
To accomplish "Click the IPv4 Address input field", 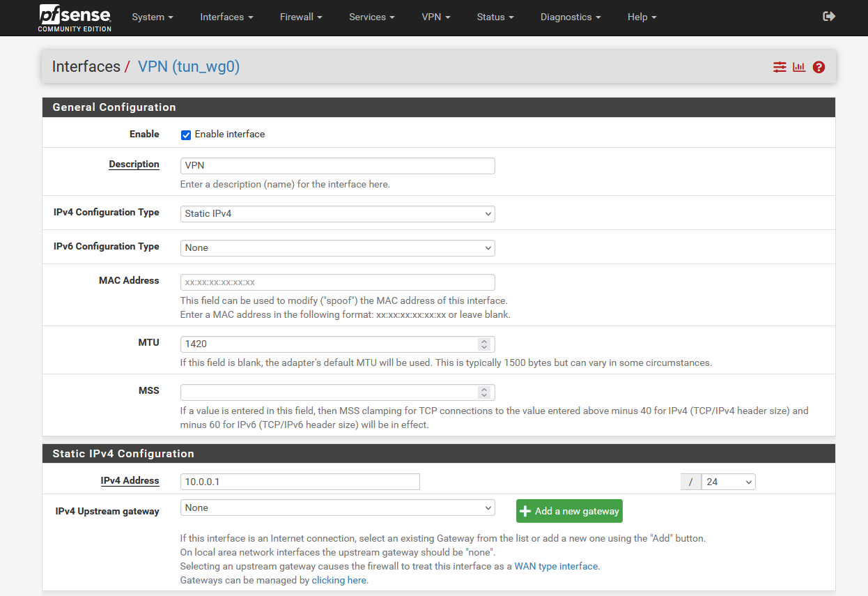I will tap(300, 482).
